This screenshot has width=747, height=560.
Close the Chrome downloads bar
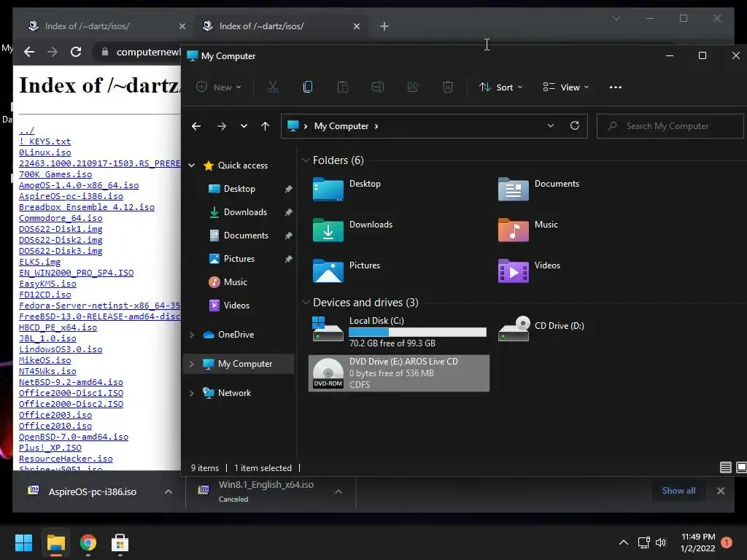[721, 491]
